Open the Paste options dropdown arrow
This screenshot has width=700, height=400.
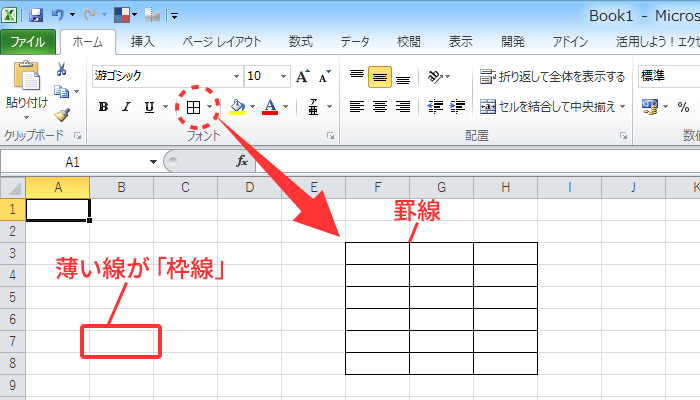click(26, 117)
